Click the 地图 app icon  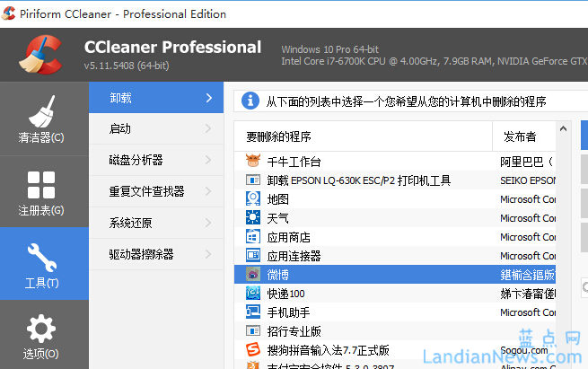(x=253, y=198)
